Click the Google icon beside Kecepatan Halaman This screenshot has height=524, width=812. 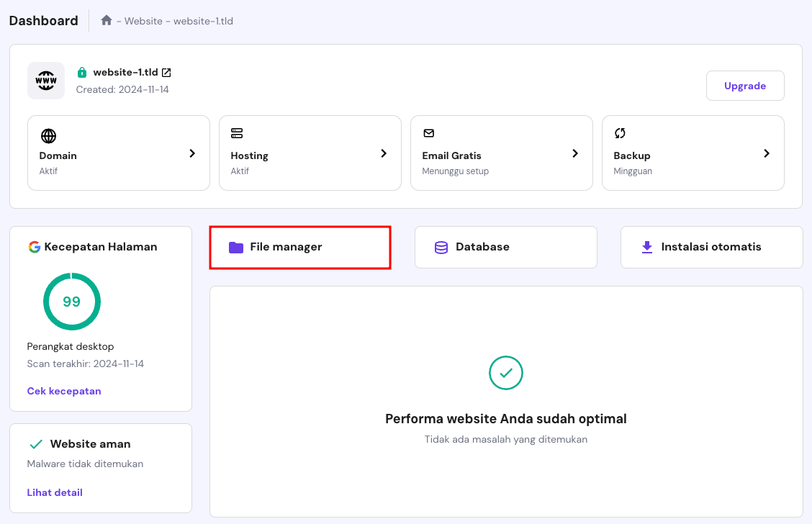click(x=35, y=247)
